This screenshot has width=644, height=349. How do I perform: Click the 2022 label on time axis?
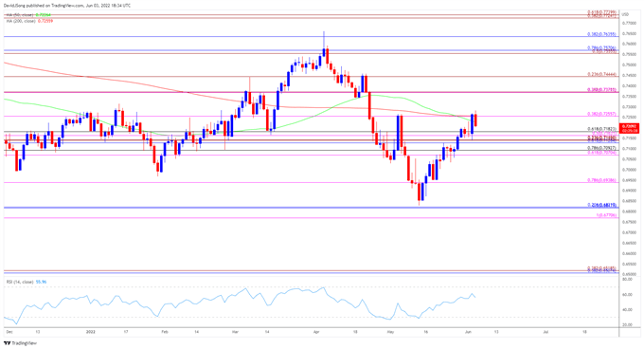(x=90, y=331)
